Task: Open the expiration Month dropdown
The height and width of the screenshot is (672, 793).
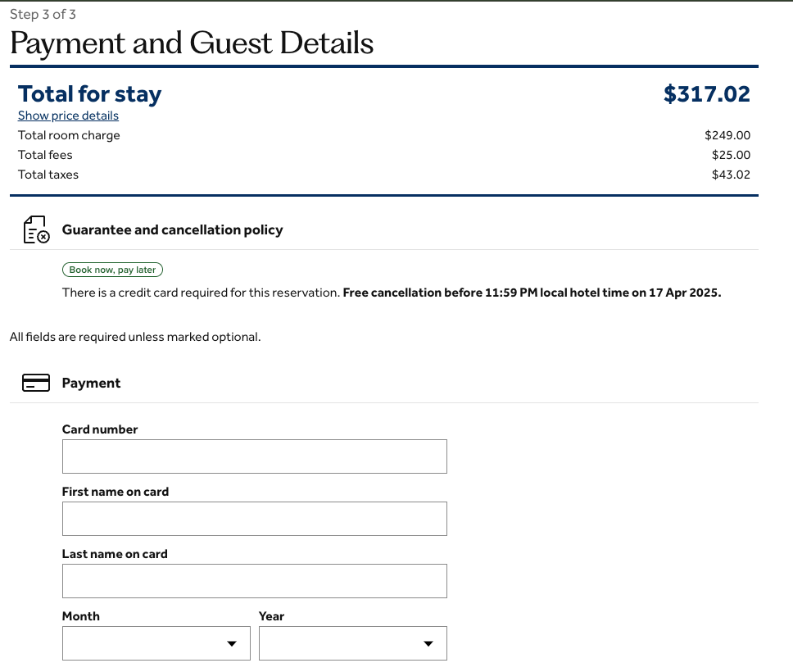Action: click(156, 643)
